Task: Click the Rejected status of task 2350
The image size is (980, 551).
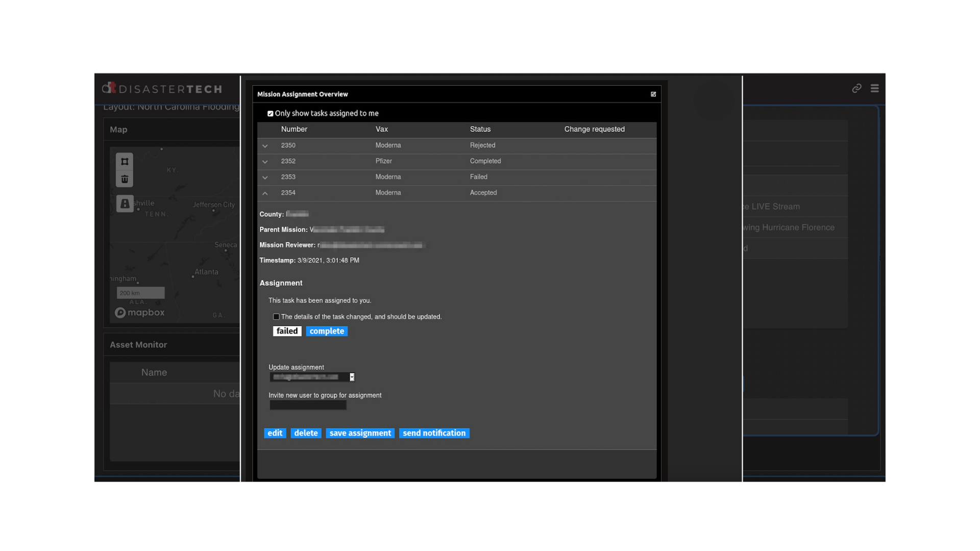Action: [x=482, y=145]
